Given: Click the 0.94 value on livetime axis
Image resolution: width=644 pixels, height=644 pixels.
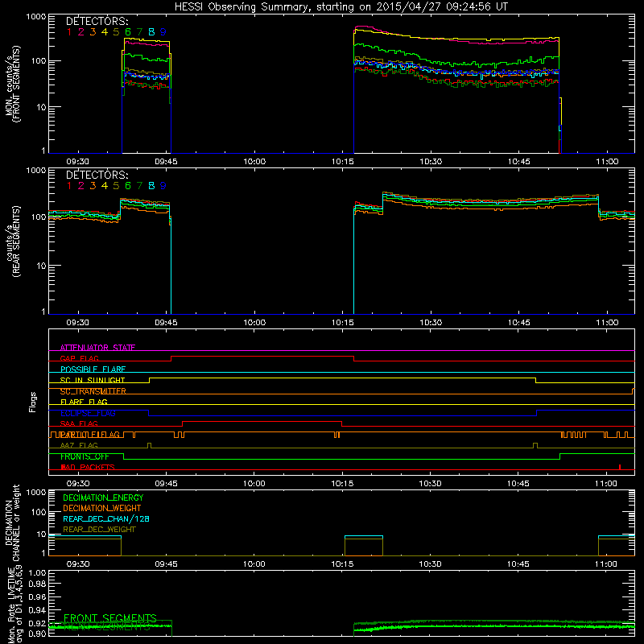Looking at the screenshot, I should [38, 609].
